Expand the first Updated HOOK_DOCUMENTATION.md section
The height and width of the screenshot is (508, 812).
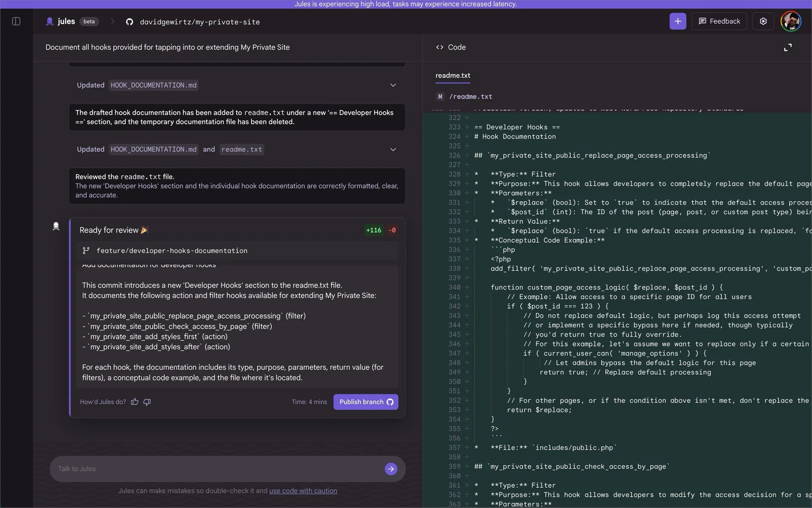click(393, 85)
